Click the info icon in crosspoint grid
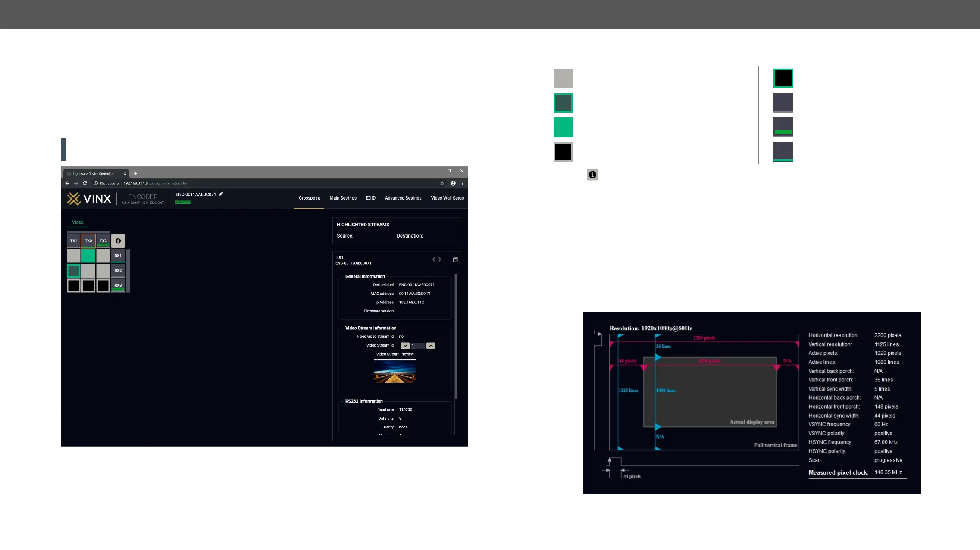The height and width of the screenshot is (550, 980). [118, 241]
